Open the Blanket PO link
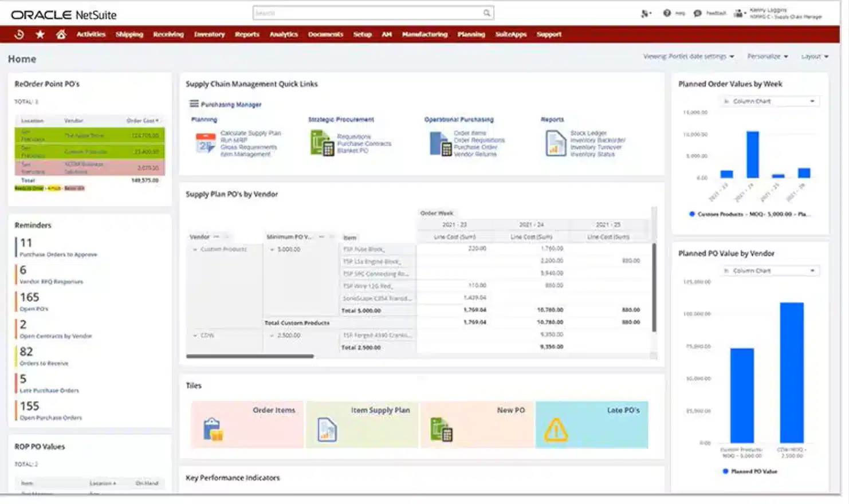Viewport: 849px width, 504px height. [352, 151]
